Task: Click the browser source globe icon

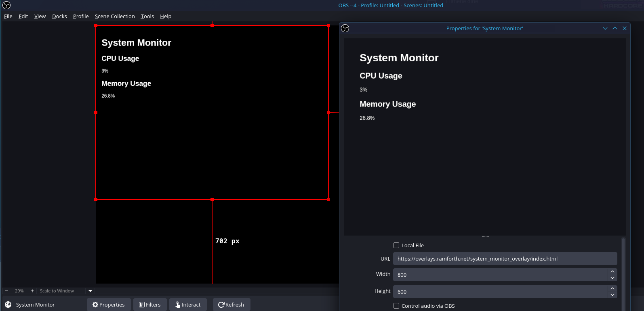Action: tap(8, 305)
